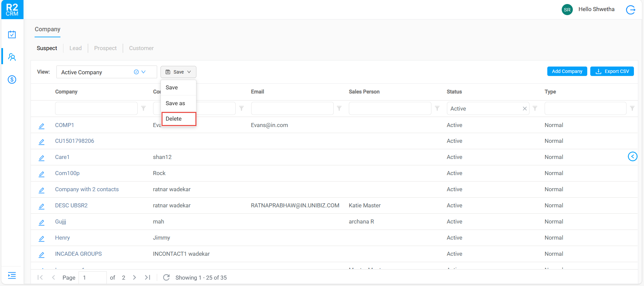Click the edit pencil for COMP1
The image size is (644, 286).
[x=42, y=126]
